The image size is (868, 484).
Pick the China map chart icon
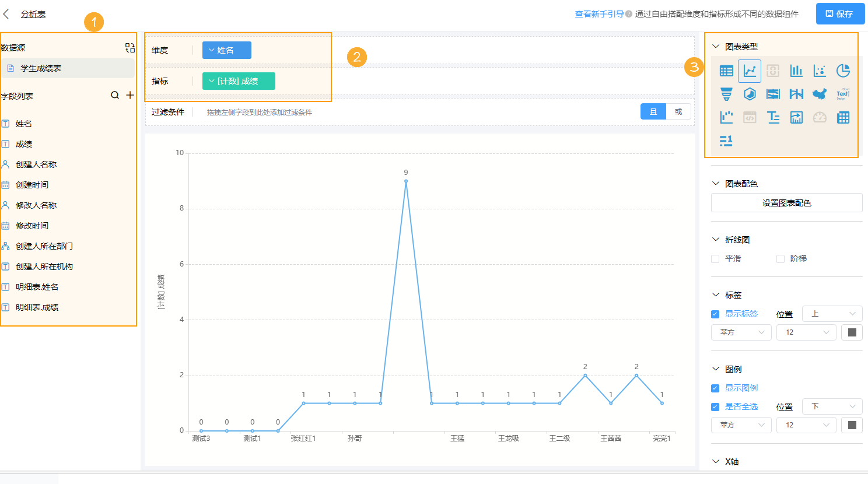tap(820, 94)
